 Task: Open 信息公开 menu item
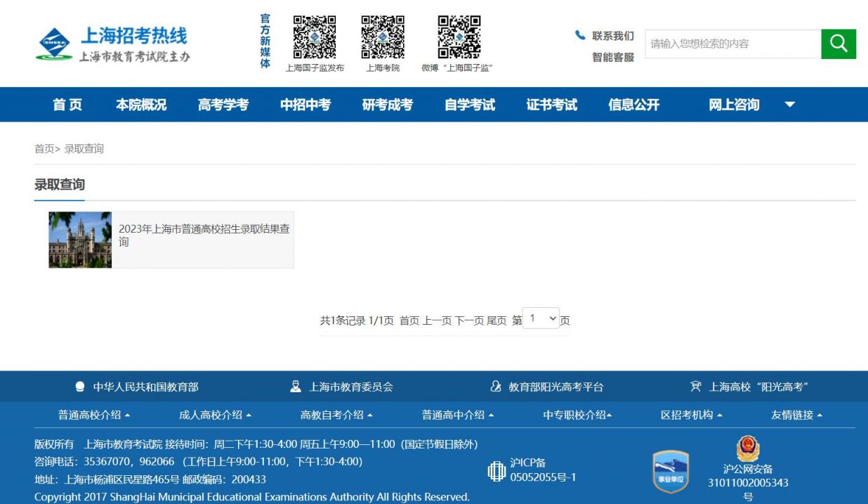tap(634, 105)
